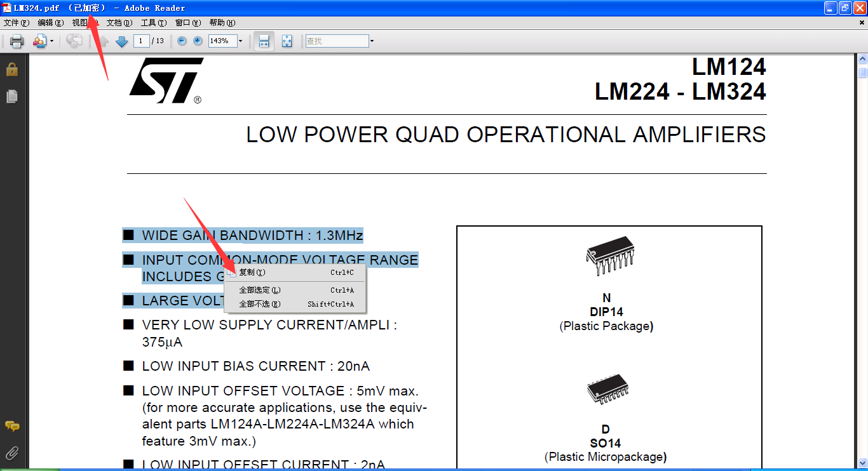
Task: Click the Print icon in toolbar
Action: 17,41
